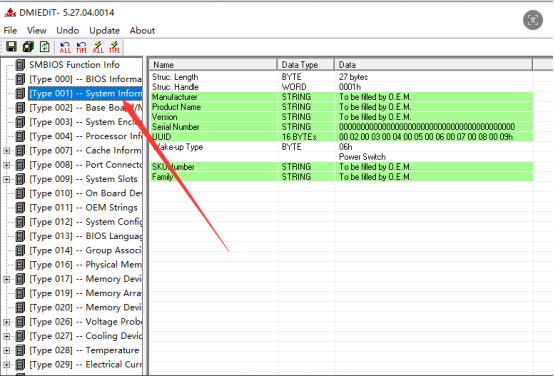Click the lightning Update TYPE toolbar icon

114,47
